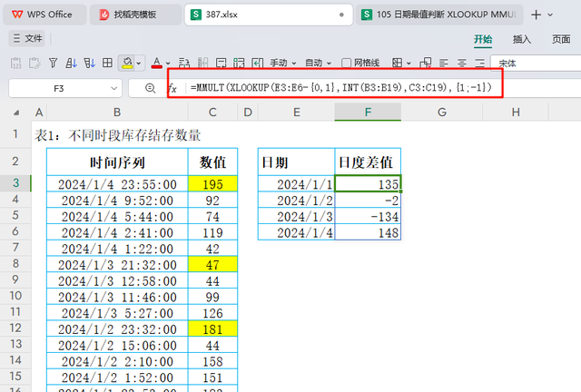This screenshot has height=392, width=581.
Task: Open a new tab with plus button
Action: [536, 15]
